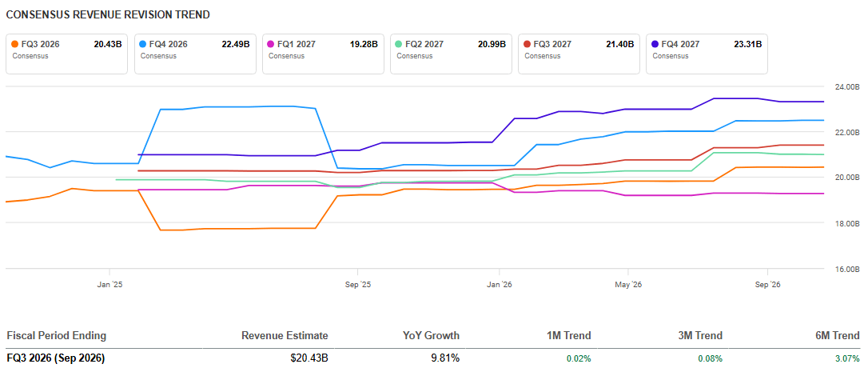
Task: Click the 0.02% one-month trend cell
Action: pos(579,358)
